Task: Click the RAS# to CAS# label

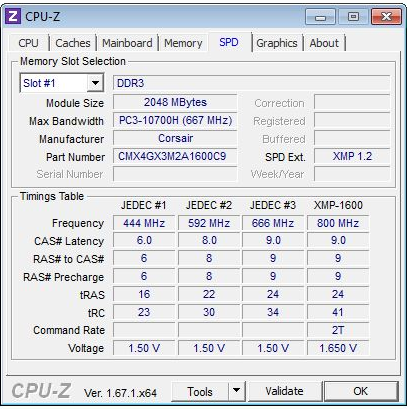Action: pyautogui.click(x=69, y=259)
